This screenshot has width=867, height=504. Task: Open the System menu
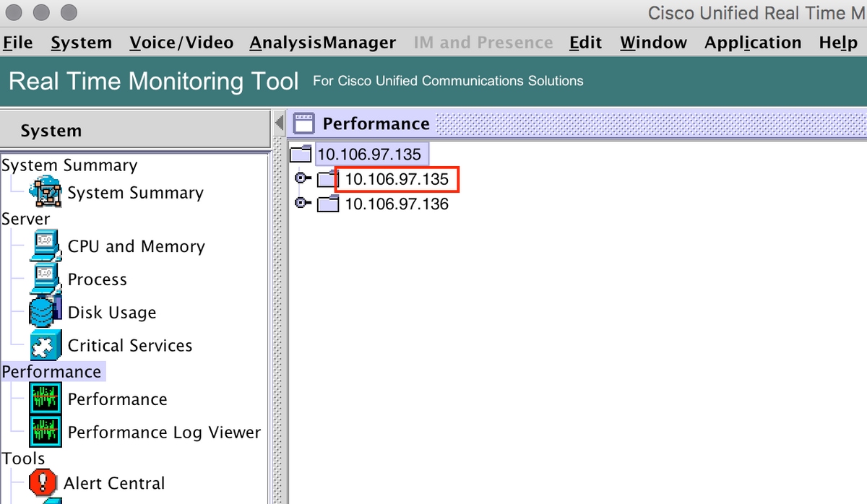click(x=82, y=43)
